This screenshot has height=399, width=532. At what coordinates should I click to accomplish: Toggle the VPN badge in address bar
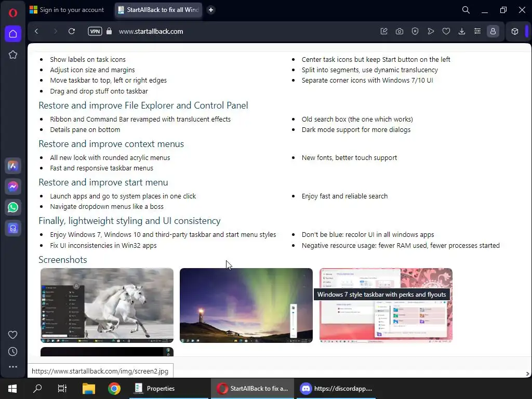click(95, 31)
